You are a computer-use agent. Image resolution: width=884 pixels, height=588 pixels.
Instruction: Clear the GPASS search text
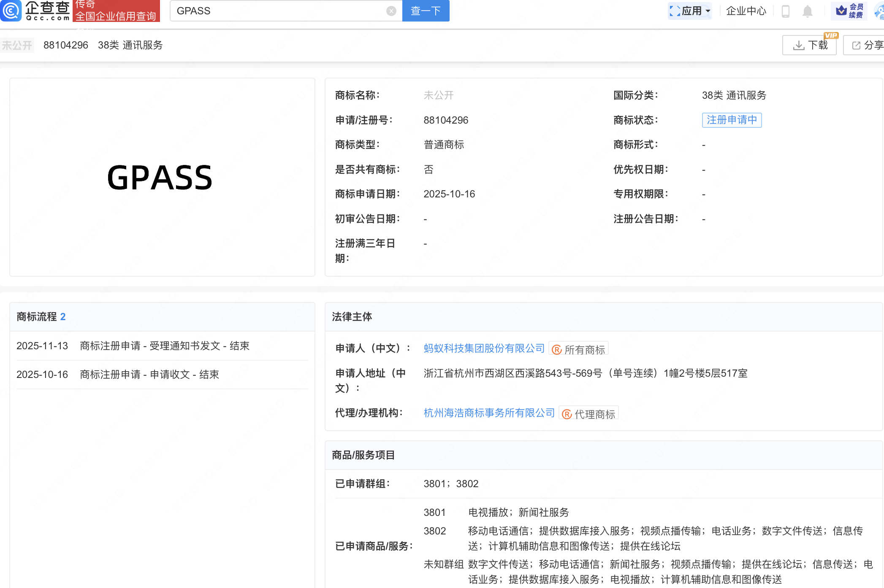click(x=391, y=11)
